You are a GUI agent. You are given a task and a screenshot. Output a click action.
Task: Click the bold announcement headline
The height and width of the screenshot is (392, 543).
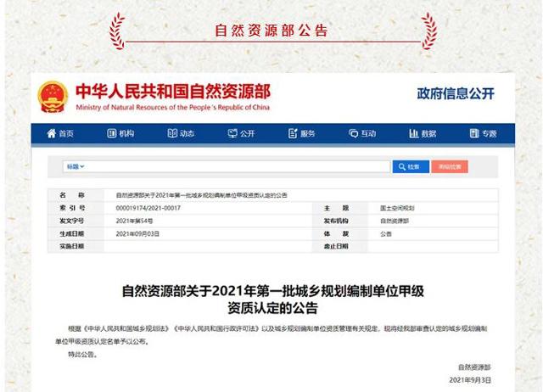[271, 298]
